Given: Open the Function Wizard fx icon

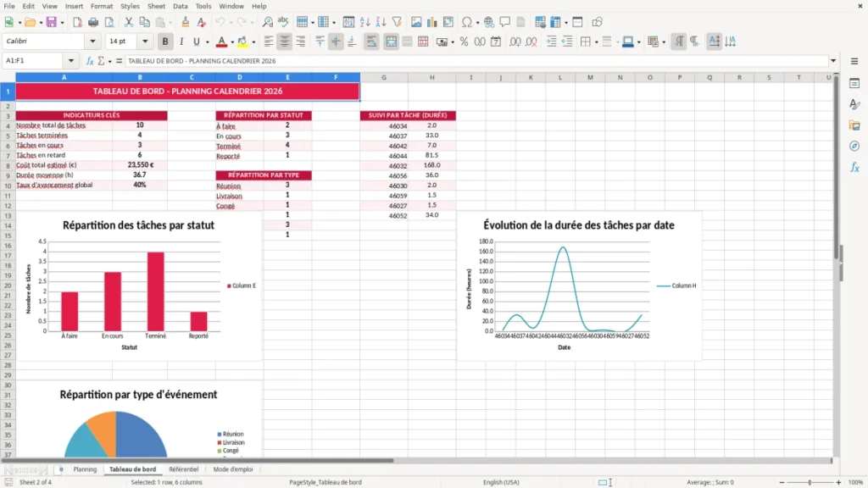Looking at the screenshot, I should (x=90, y=61).
